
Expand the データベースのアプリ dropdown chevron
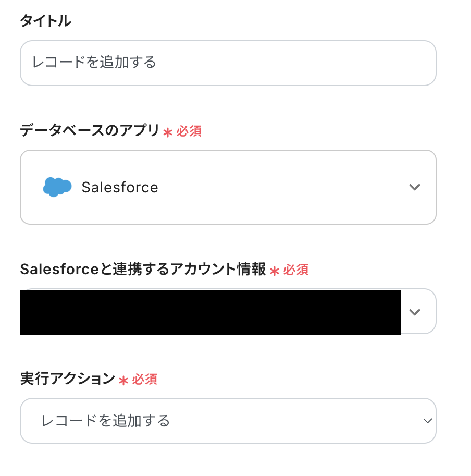[415, 187]
